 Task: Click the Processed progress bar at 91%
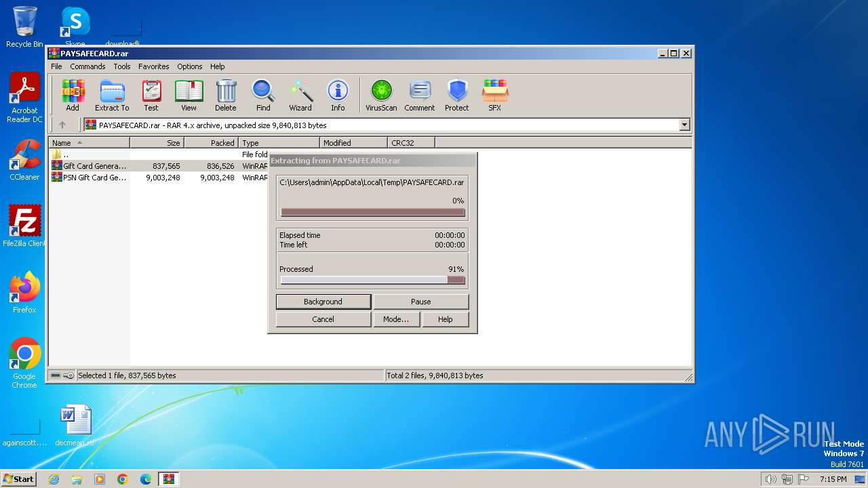[x=373, y=280]
